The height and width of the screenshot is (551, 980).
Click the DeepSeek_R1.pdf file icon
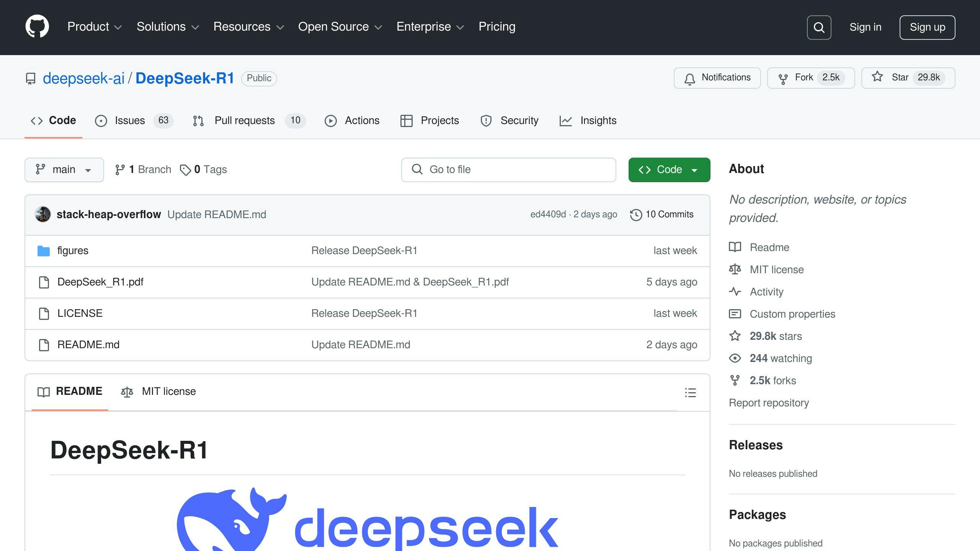[44, 282]
